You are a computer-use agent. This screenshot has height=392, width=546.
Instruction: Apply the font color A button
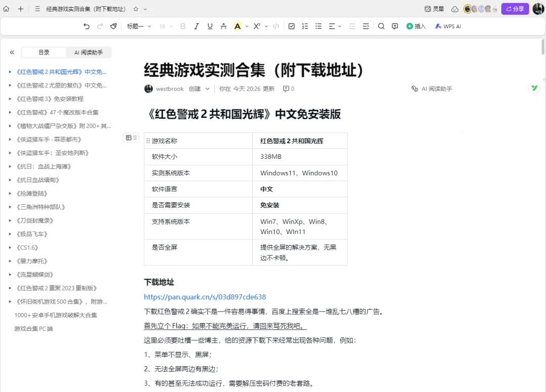pos(238,26)
